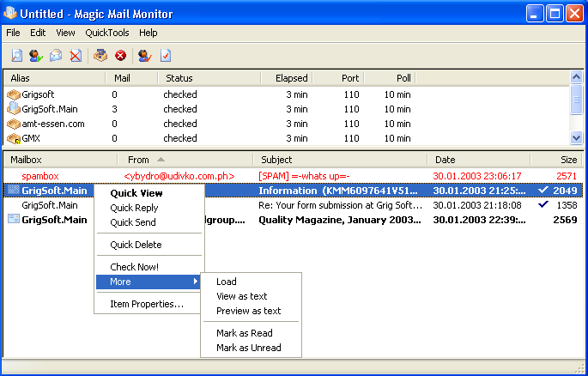Click the document with red X toolbar icon
Screen dimensions: 588x376
(76, 56)
